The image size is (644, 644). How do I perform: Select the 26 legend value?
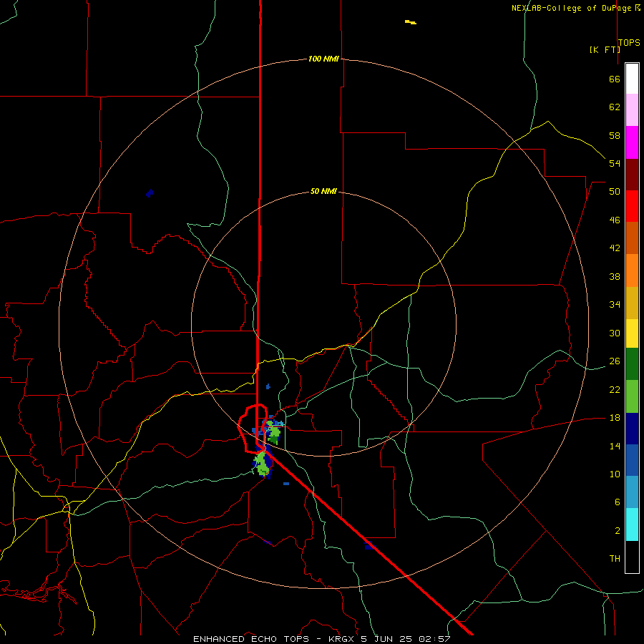pyautogui.click(x=615, y=361)
